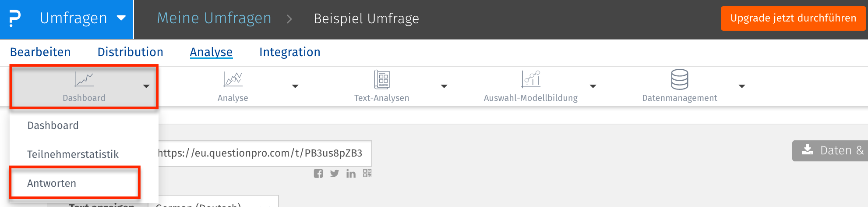Click the survey URL input field
This screenshot has height=207, width=868.
coord(263,153)
